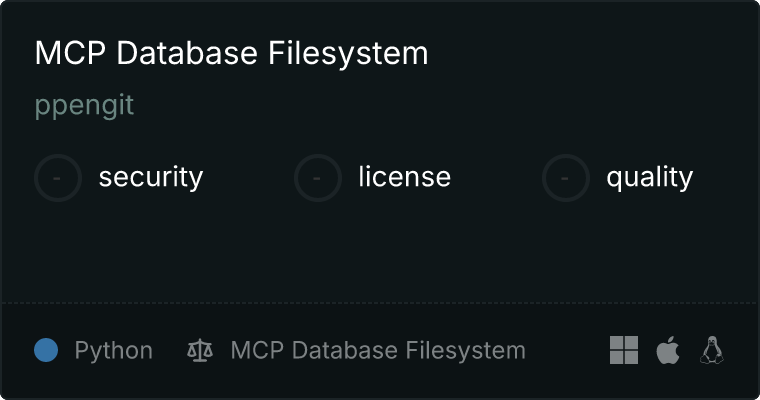Select the license label beside its badge
Image resolution: width=760 pixels, height=400 pixels.
[404, 178]
